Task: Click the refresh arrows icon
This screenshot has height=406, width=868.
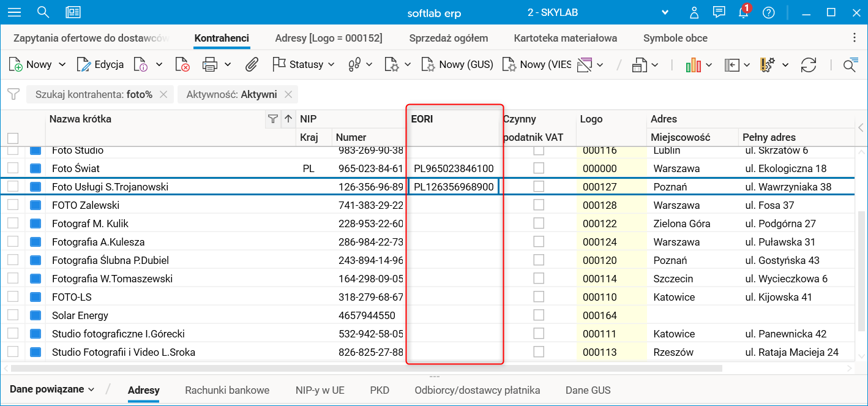Action: [x=809, y=64]
